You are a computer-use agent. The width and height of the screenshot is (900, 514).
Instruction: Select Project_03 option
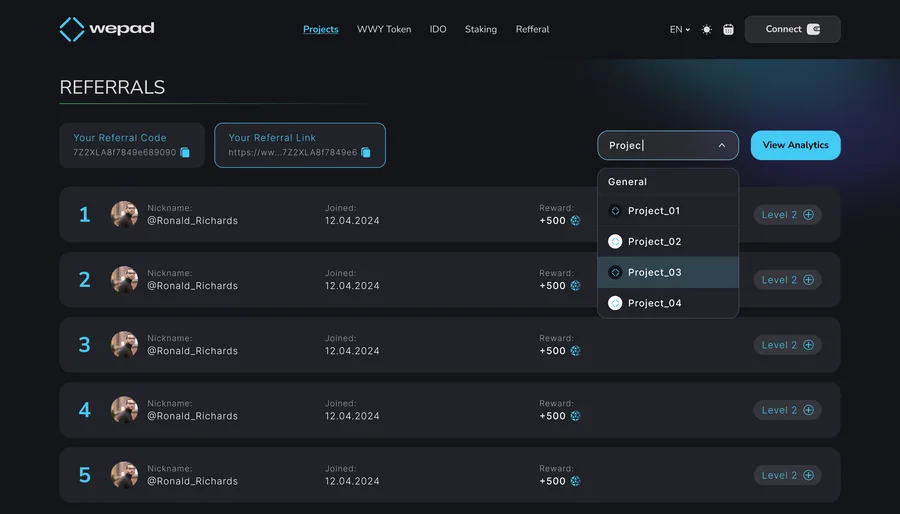[668, 272]
